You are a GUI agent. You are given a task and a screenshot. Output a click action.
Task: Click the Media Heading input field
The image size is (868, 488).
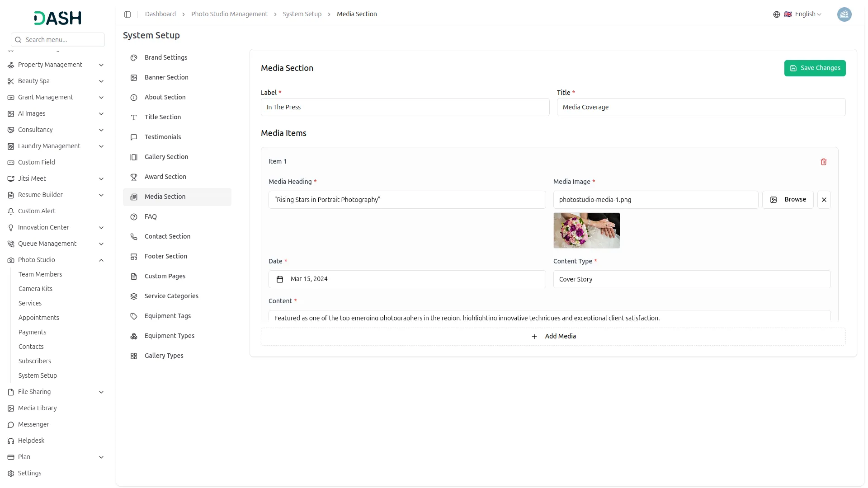(x=407, y=200)
